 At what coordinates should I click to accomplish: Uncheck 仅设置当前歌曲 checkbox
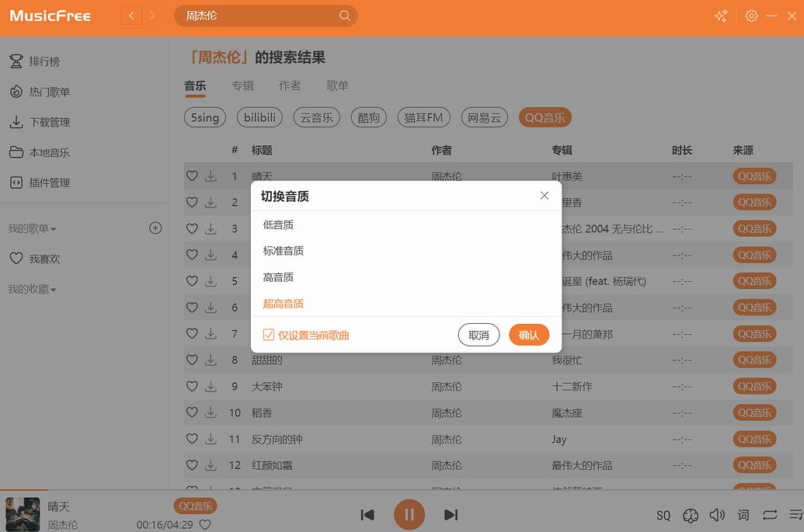[x=269, y=335]
